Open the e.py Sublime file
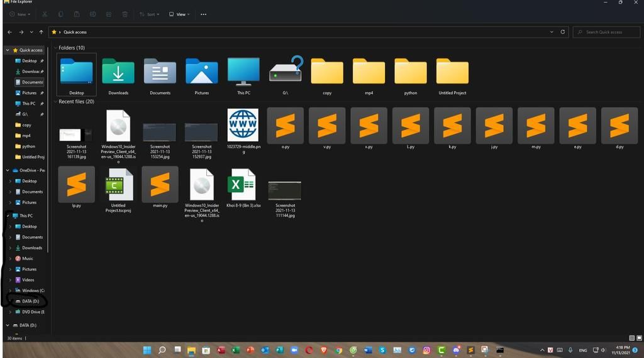Image resolution: width=644 pixels, height=358 pixels. [x=577, y=126]
